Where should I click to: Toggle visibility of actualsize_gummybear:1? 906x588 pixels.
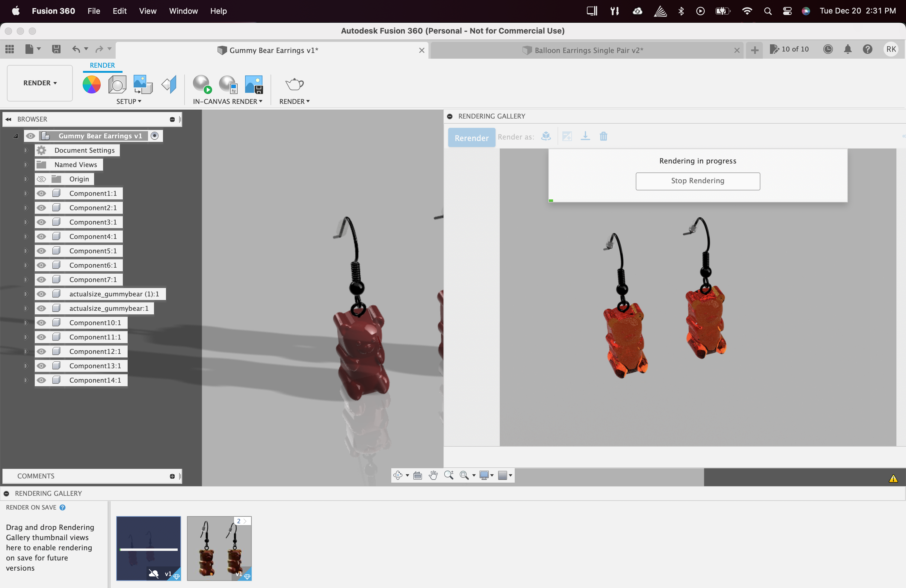pos(41,308)
